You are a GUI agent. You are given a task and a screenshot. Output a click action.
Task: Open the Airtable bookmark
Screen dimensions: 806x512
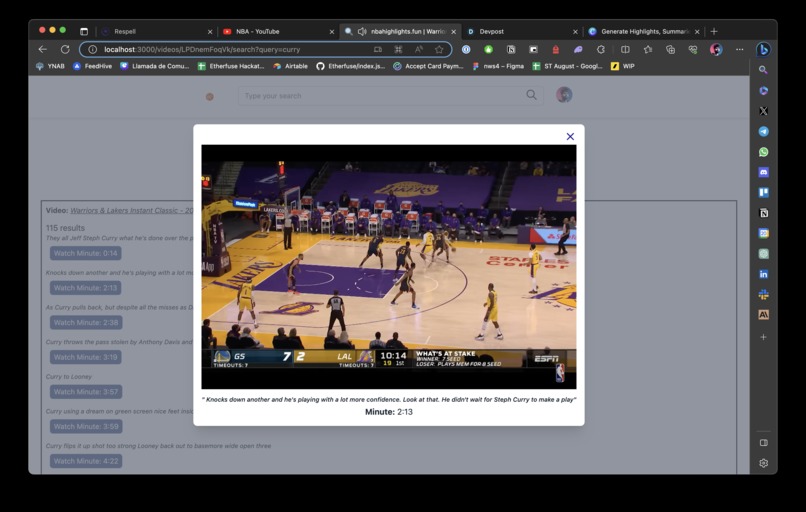290,66
